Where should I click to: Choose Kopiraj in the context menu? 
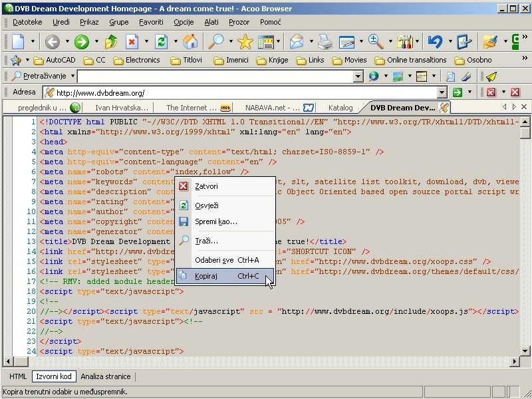click(x=225, y=276)
